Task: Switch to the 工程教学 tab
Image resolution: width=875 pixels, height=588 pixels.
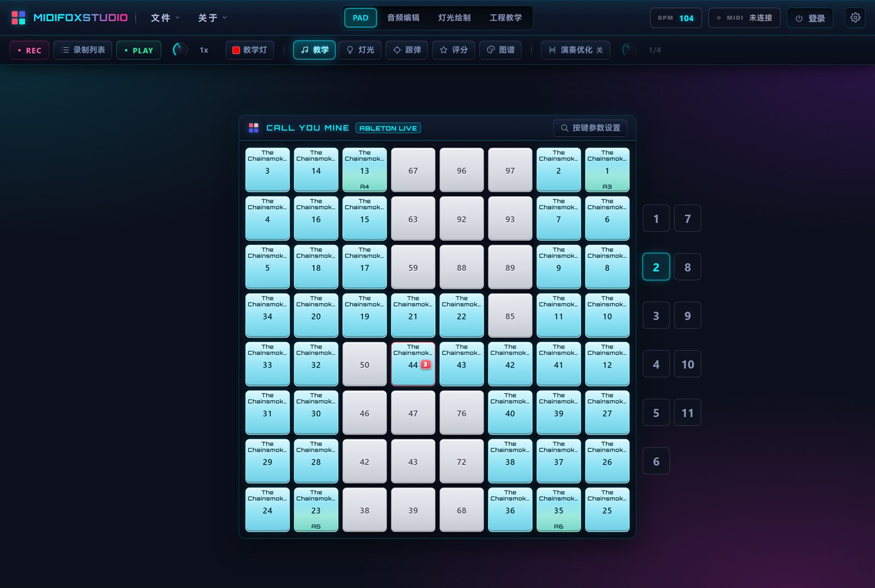Action: click(505, 18)
